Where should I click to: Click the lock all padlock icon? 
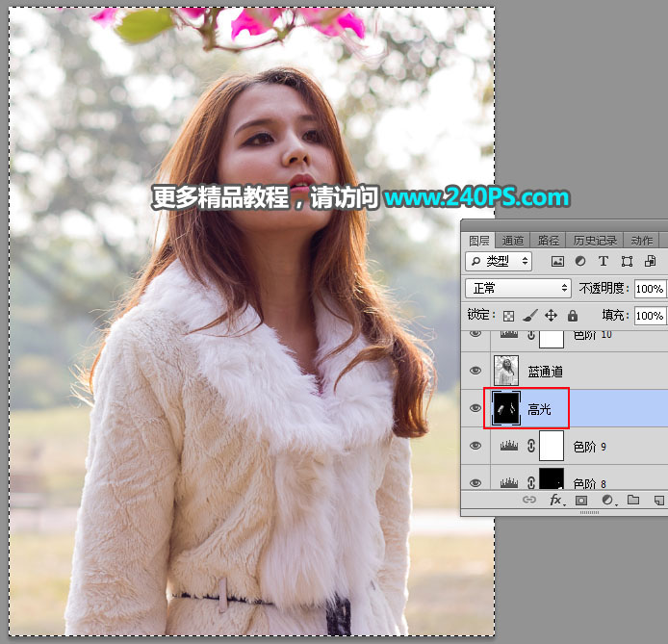tap(572, 316)
